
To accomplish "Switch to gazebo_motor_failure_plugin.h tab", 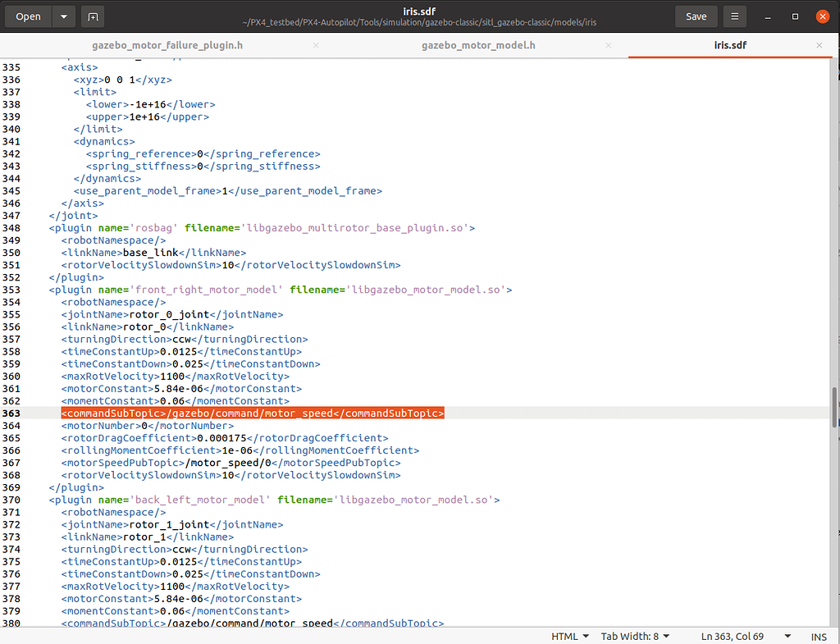I will [x=167, y=45].
